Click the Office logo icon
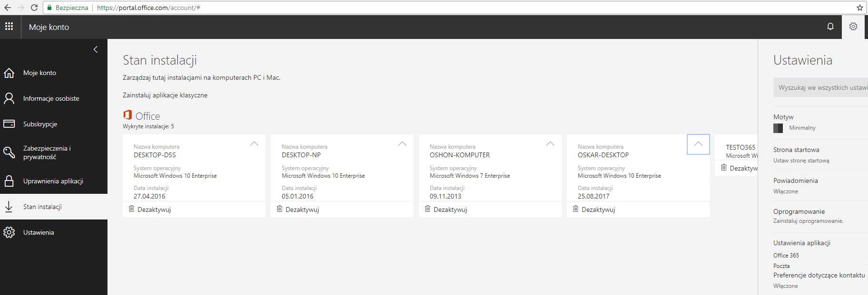Viewport: 868px width, 295px height. 127,115
